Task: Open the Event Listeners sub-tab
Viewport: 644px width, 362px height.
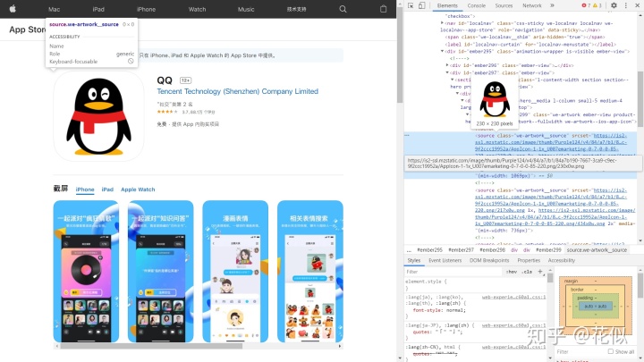Action: pos(445,260)
